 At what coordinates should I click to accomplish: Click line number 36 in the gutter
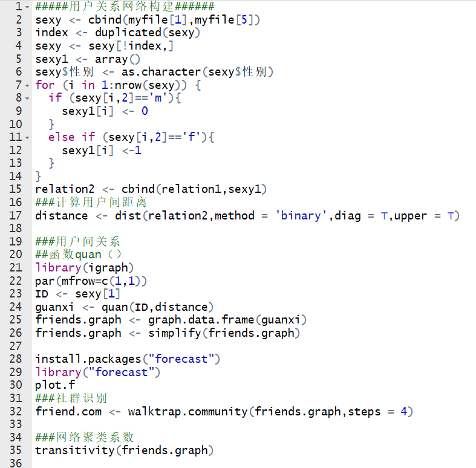pos(16,463)
